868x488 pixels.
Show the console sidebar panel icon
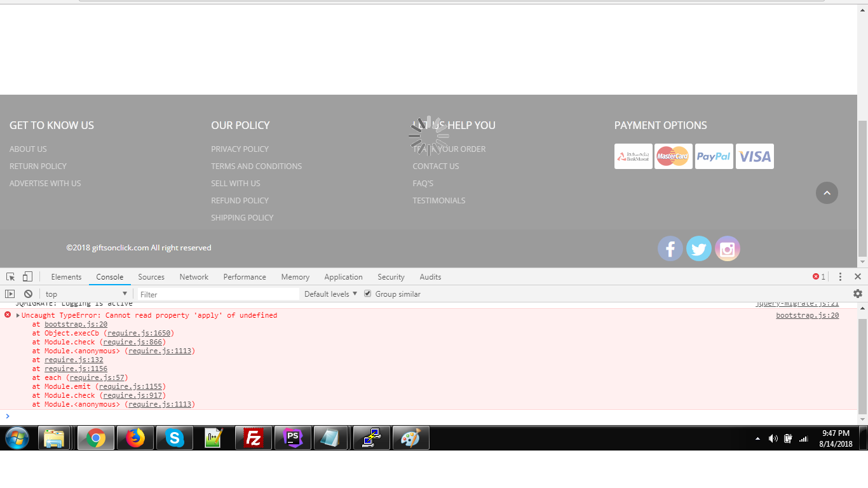(10, 294)
